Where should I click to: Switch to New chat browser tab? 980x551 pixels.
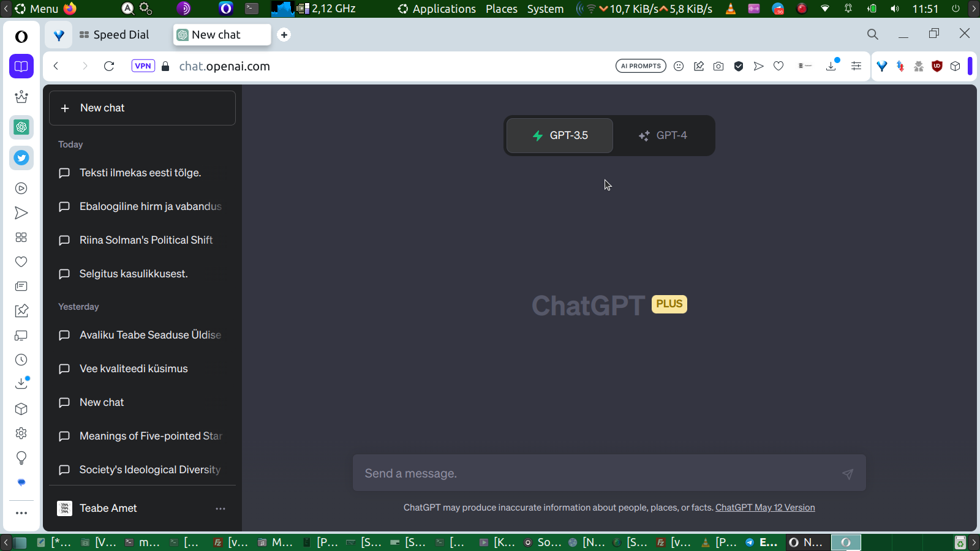[222, 35]
